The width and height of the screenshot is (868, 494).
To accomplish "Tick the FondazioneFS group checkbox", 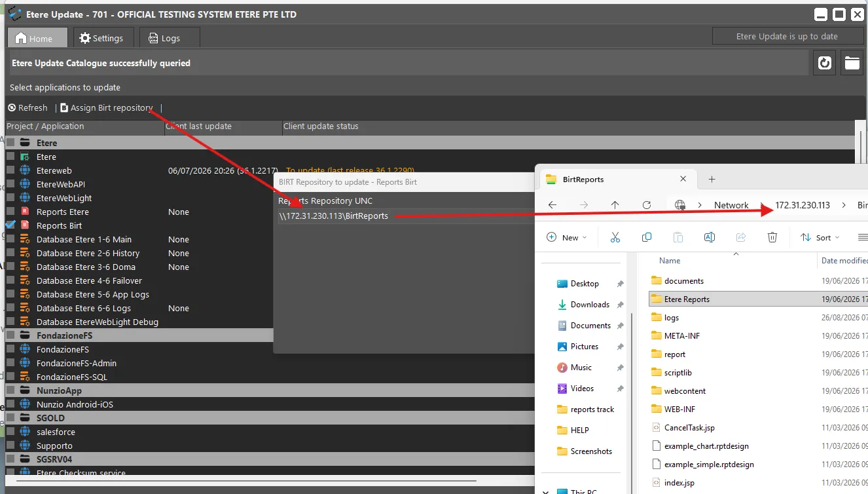I will 10,335.
